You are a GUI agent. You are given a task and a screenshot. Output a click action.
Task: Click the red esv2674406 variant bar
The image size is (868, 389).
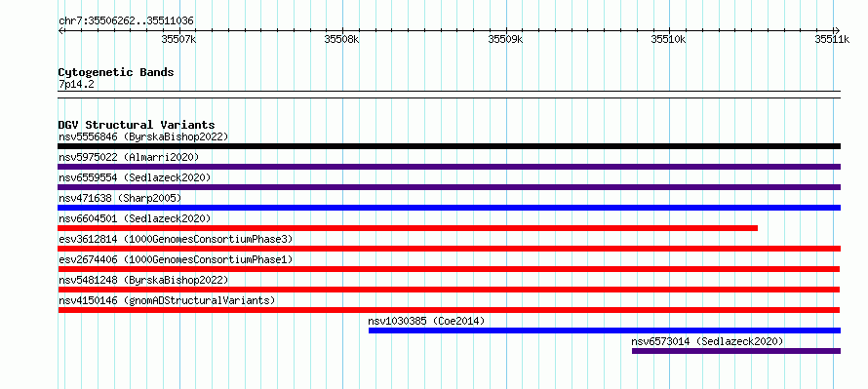449,269
